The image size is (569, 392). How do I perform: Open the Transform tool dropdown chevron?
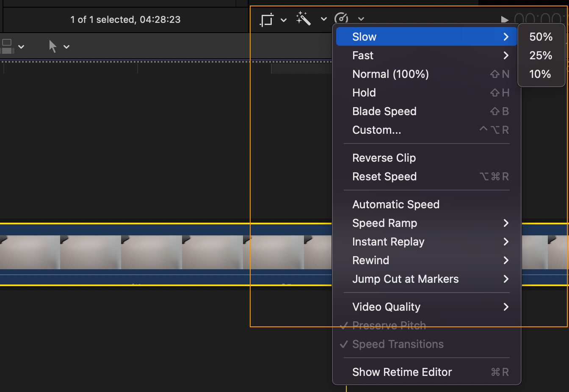coord(284,19)
